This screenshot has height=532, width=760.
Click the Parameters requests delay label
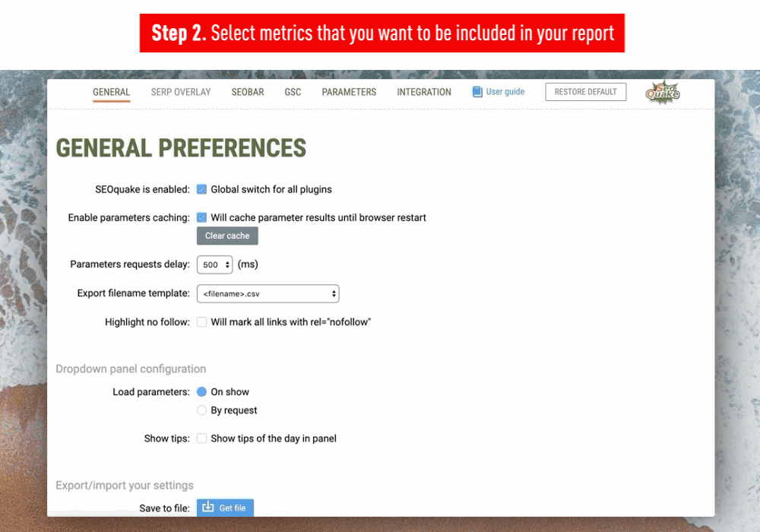[130, 264]
